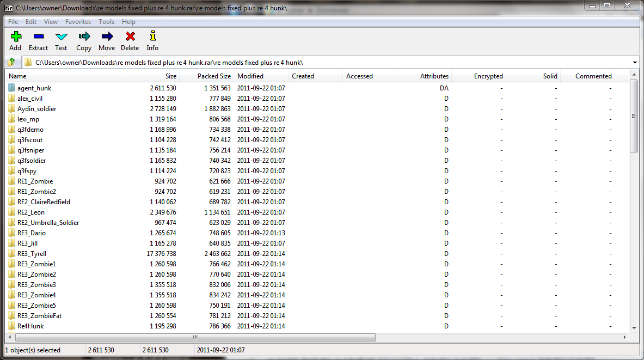The image size is (644, 360).
Task: Sort by Solid column header
Action: [533, 76]
